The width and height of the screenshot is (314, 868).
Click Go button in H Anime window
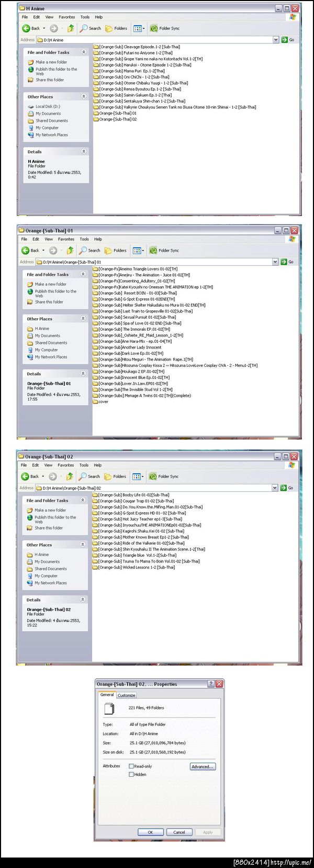tap(288, 40)
